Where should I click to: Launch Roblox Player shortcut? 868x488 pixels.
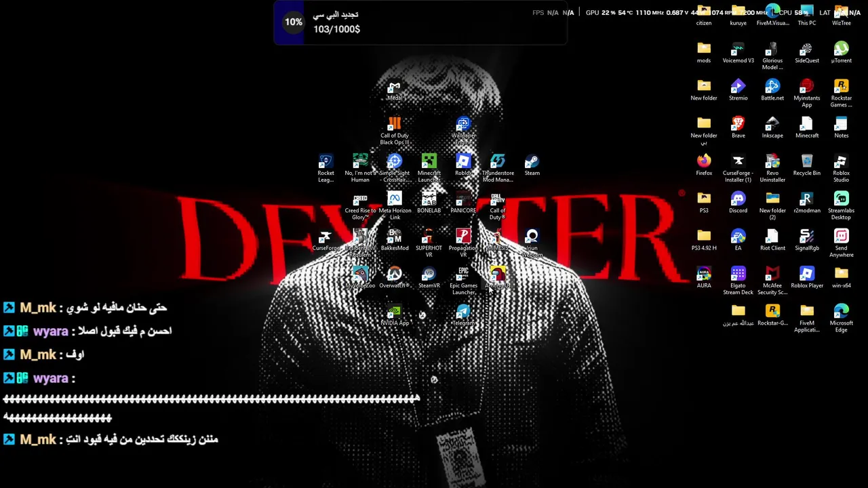point(807,278)
